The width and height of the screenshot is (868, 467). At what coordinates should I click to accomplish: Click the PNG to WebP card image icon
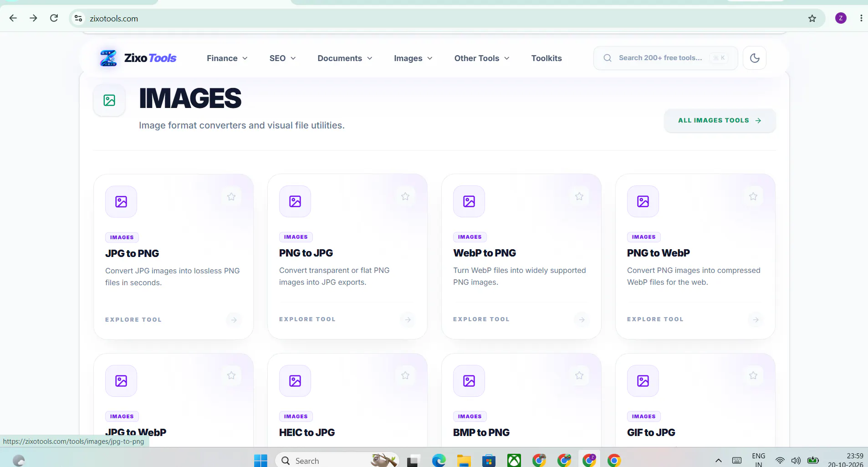click(643, 201)
